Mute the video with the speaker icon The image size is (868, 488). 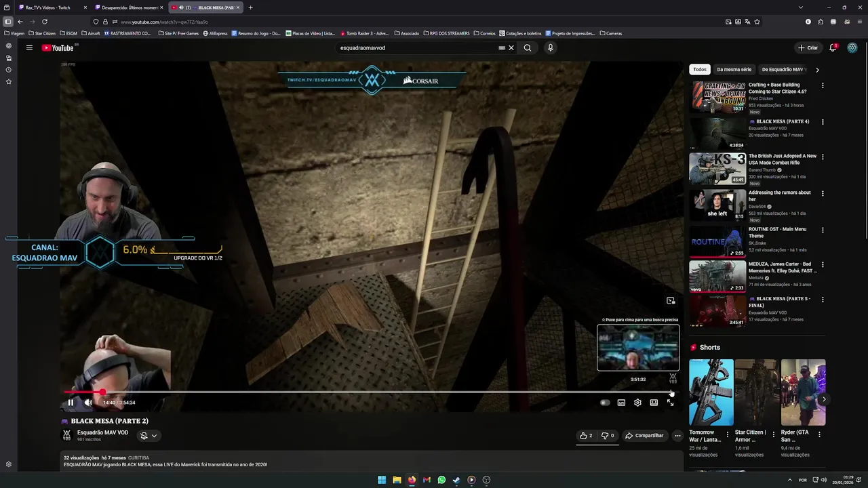(x=88, y=403)
